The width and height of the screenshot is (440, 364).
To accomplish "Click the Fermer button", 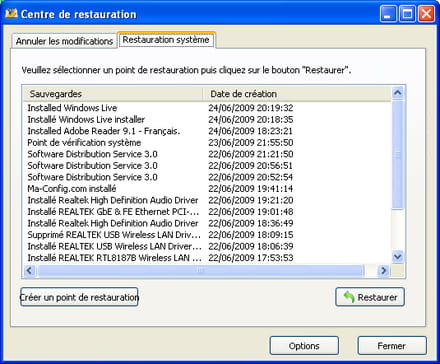I will [x=392, y=346].
